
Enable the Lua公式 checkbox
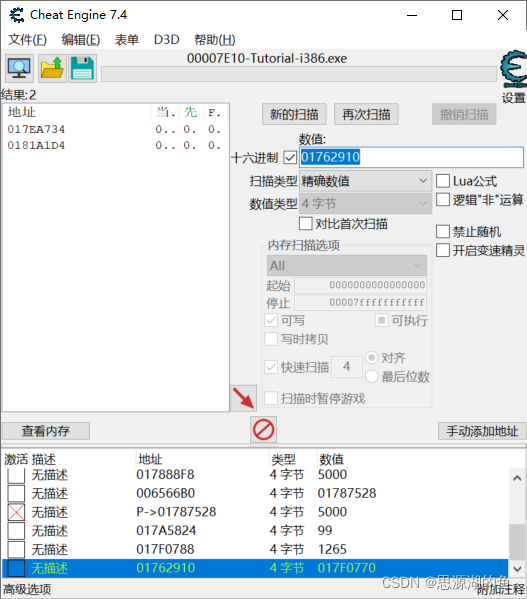pos(443,181)
